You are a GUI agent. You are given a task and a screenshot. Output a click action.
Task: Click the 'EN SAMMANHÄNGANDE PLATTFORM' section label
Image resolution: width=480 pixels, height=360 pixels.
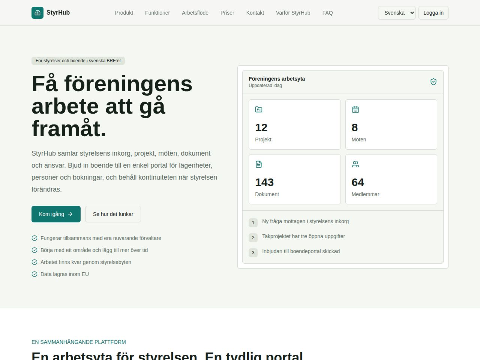click(79, 342)
